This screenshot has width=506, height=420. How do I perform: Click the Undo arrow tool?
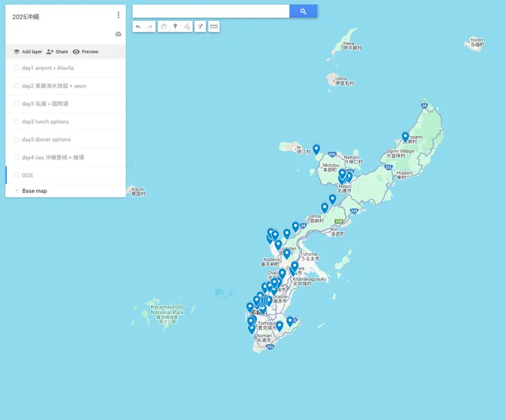pos(138,27)
